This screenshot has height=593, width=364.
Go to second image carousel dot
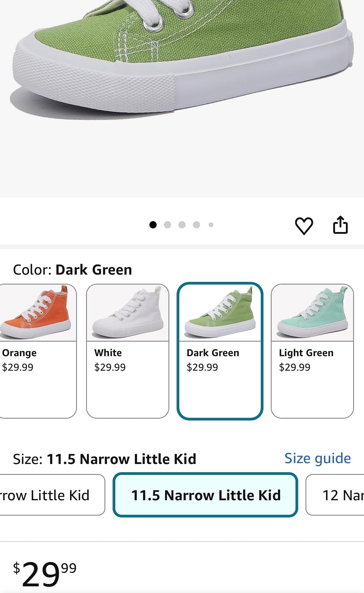pos(168,225)
